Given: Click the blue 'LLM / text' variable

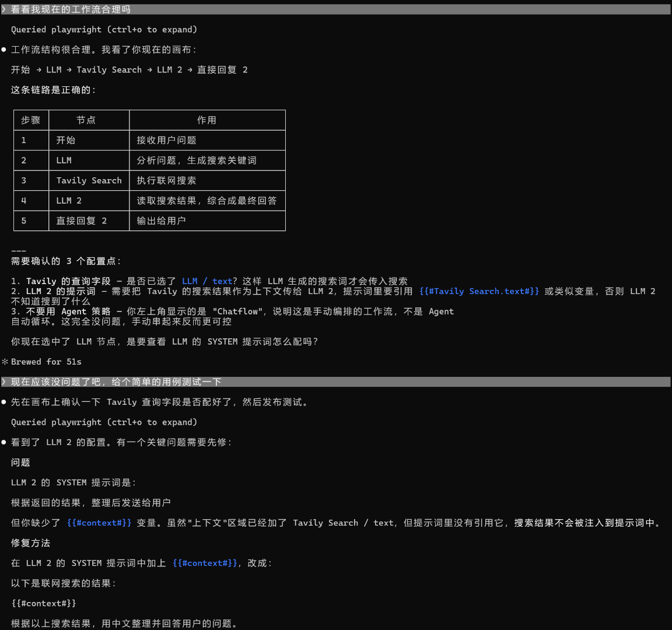Looking at the screenshot, I should (x=207, y=281).
